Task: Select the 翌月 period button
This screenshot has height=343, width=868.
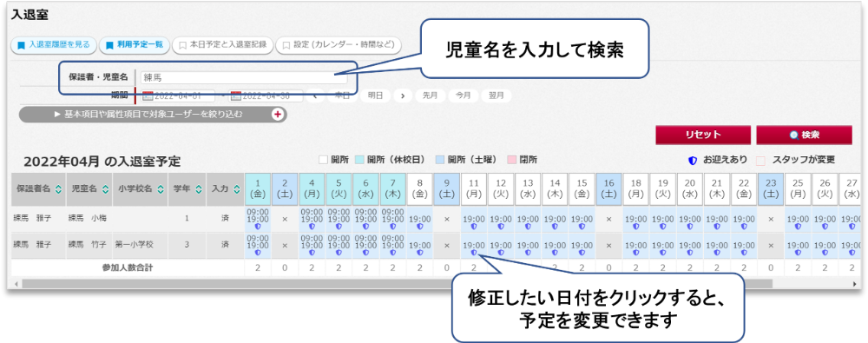Action: coord(496,96)
